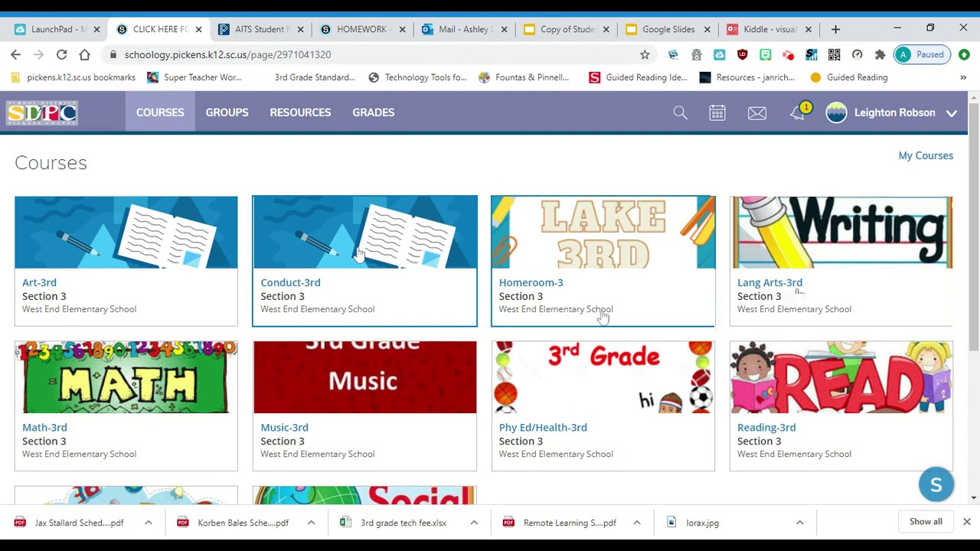Switch to the Copy of Student tab
This screenshot has height=551, width=980.
point(567,29)
